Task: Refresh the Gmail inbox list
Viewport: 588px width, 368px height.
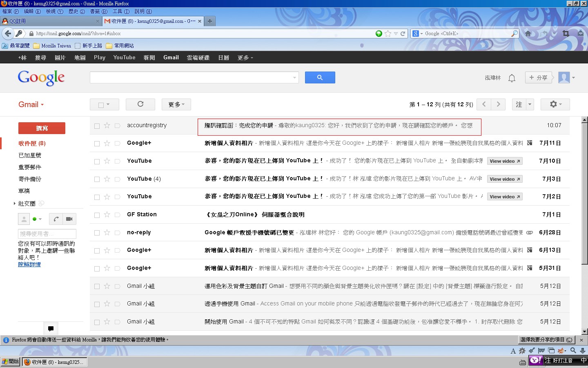Action: [x=140, y=104]
